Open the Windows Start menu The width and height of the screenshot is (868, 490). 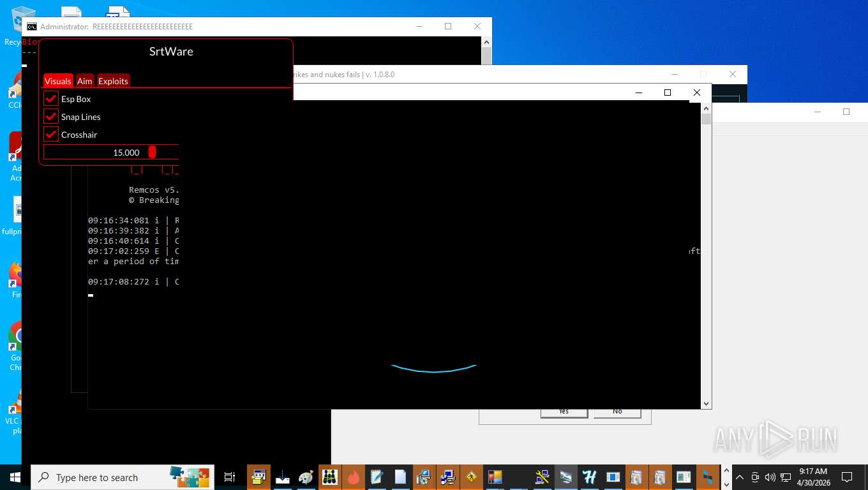point(15,477)
